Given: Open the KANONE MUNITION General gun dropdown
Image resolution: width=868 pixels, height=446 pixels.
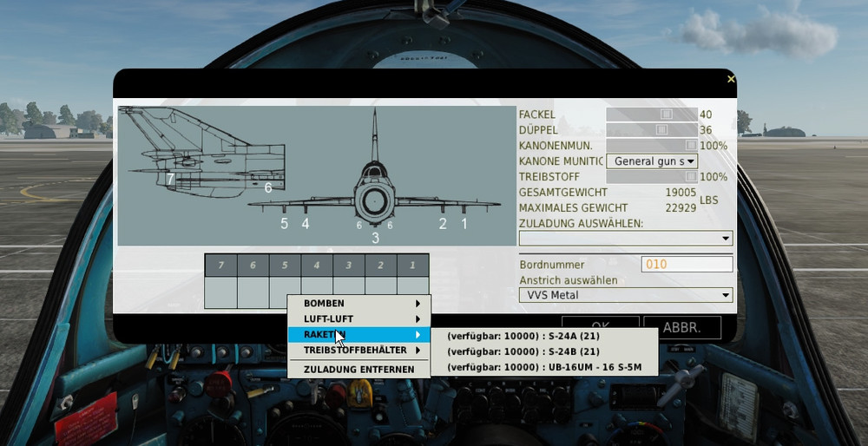Looking at the screenshot, I should click(652, 161).
